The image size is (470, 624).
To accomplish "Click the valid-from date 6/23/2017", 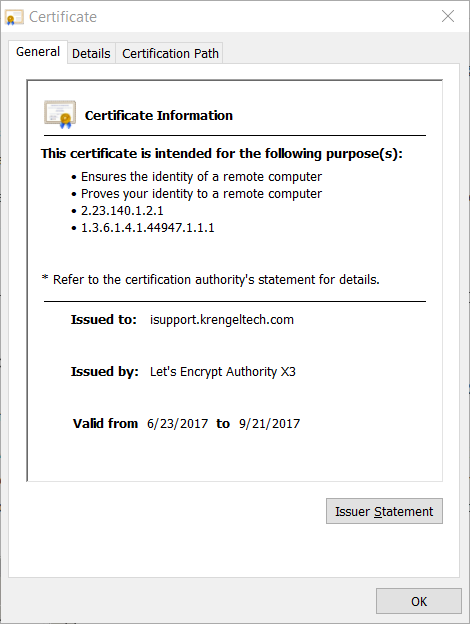I will pyautogui.click(x=177, y=423).
